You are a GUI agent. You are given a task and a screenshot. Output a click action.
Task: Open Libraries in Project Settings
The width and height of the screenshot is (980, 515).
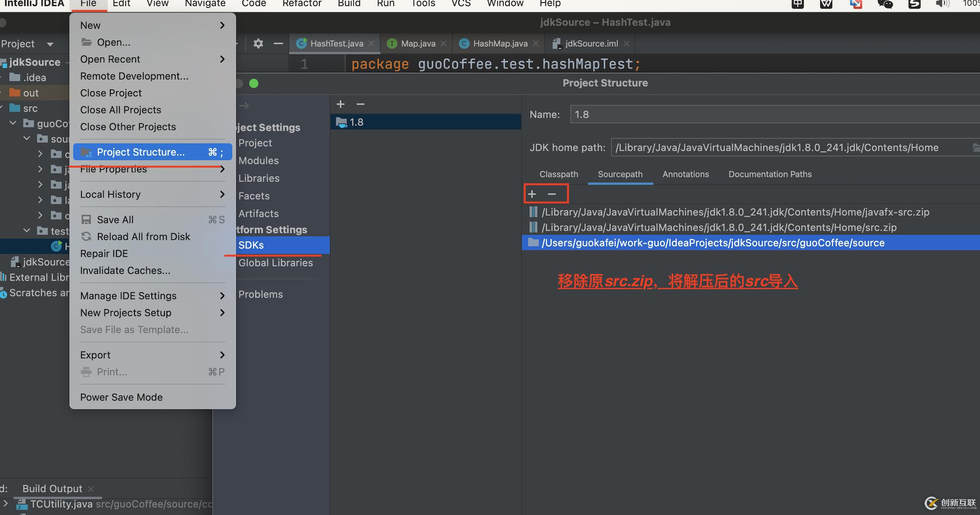(259, 178)
